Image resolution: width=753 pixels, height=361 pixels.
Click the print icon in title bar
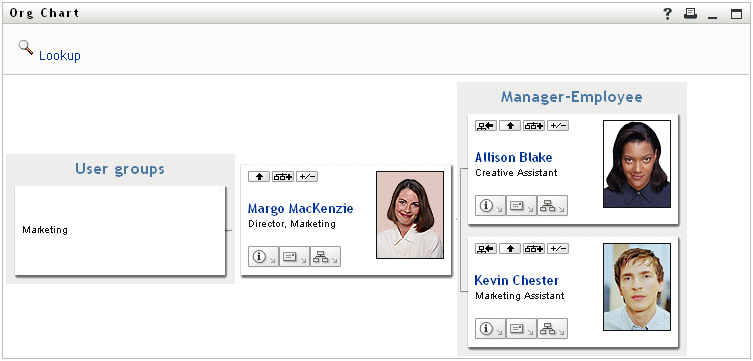[691, 14]
